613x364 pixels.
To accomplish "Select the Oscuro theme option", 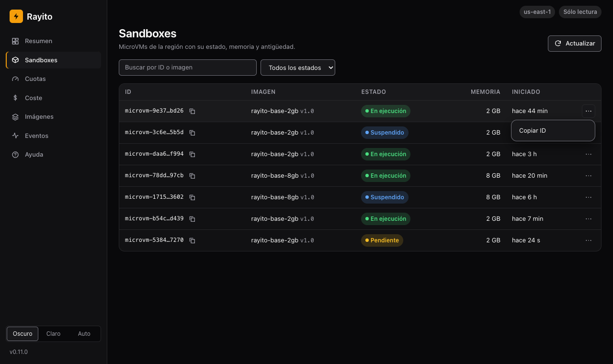I will coord(23,334).
